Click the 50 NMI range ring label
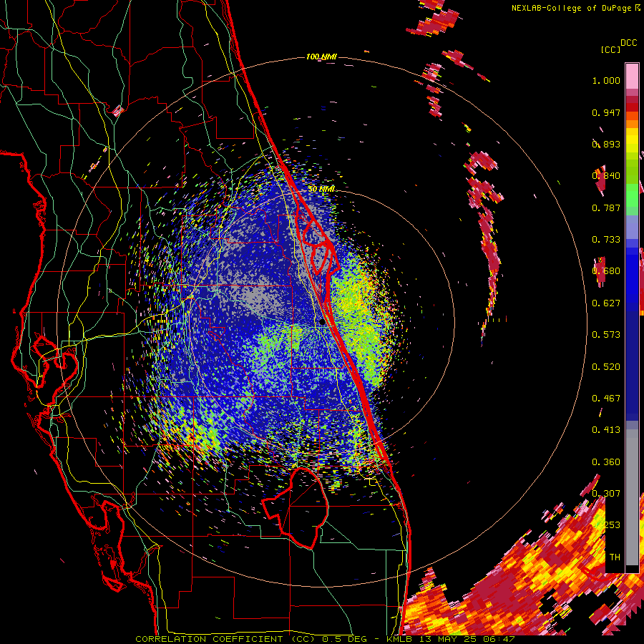 321,189
